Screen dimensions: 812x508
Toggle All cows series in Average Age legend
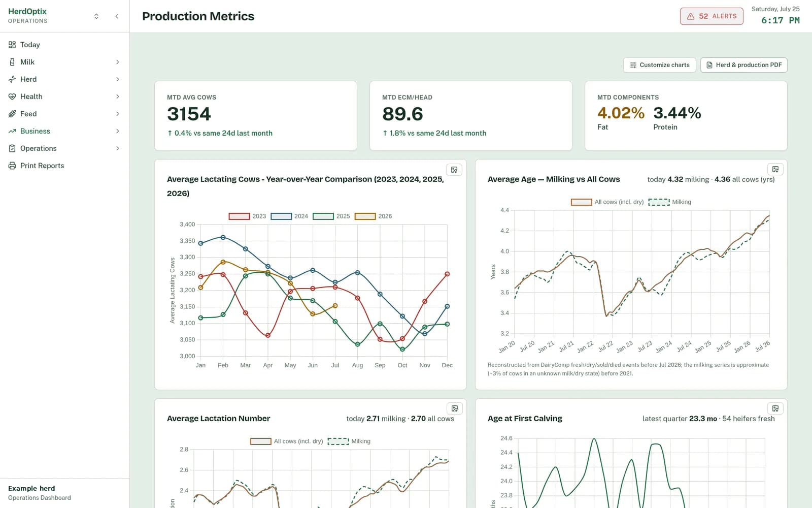607,202
